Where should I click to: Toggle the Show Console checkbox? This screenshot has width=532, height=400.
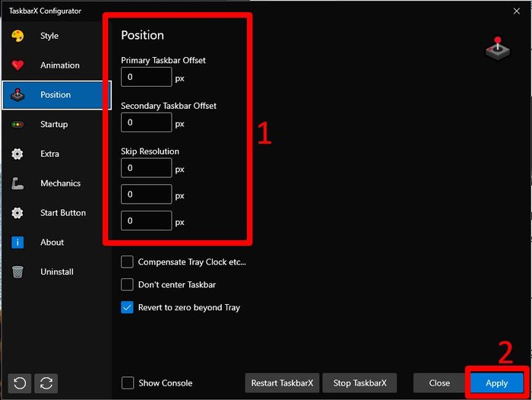click(x=128, y=383)
